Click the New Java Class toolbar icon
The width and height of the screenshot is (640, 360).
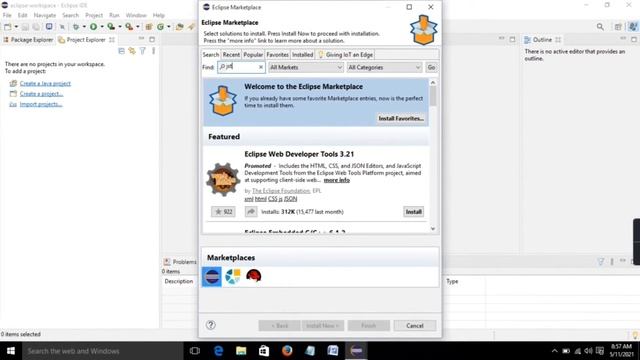click(160, 27)
